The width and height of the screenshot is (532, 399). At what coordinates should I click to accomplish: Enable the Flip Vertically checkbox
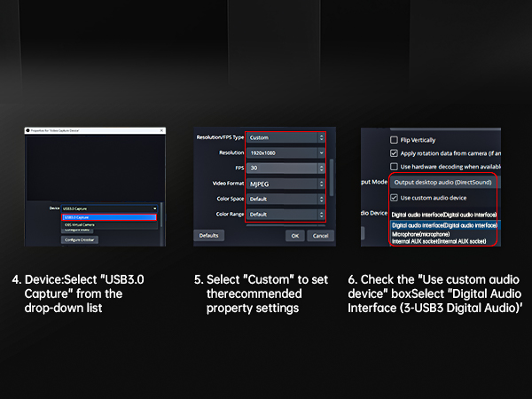coord(394,140)
